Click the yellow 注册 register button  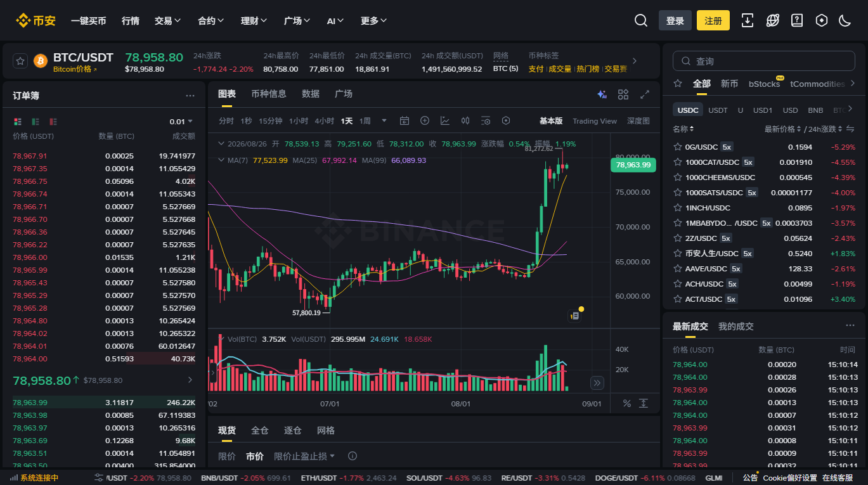coord(713,20)
